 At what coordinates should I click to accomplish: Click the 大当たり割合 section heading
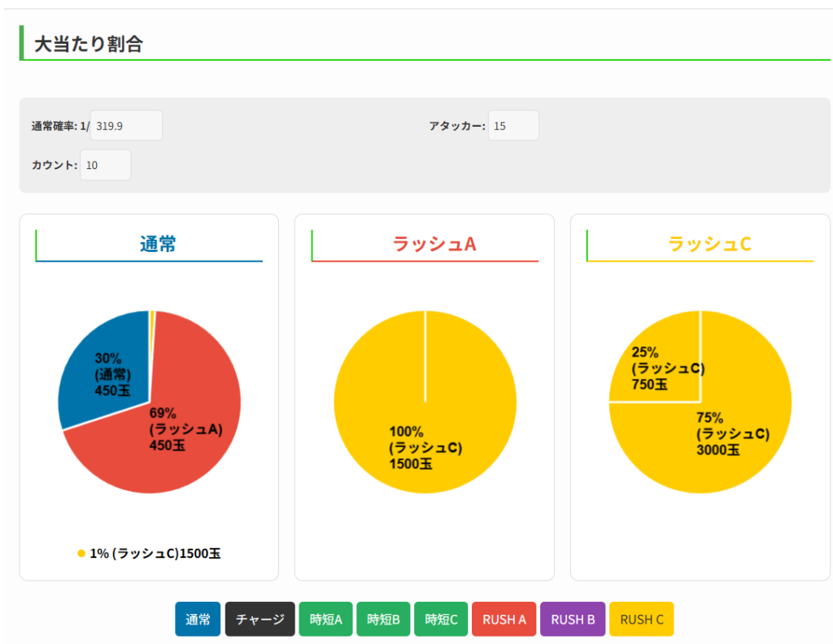point(89,44)
